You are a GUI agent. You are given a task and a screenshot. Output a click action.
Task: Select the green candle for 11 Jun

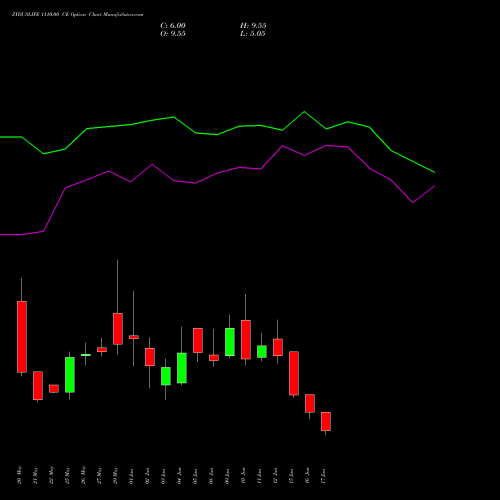262,352
